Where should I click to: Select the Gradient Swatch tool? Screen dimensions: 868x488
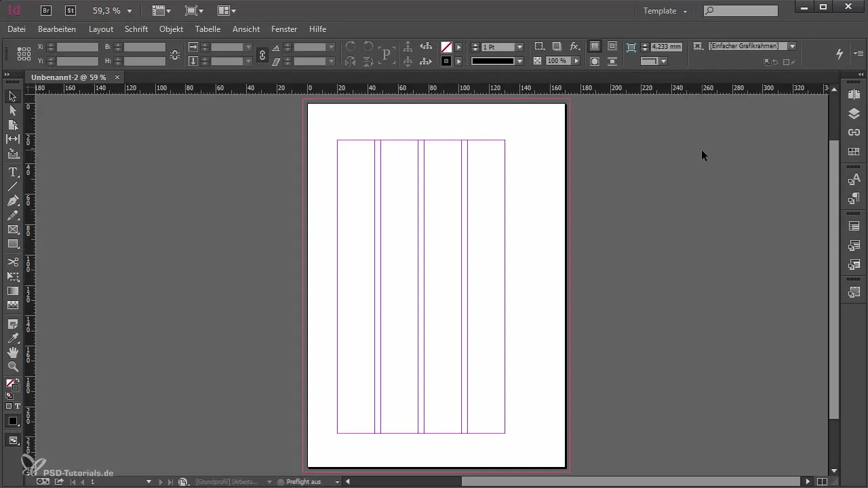(13, 291)
